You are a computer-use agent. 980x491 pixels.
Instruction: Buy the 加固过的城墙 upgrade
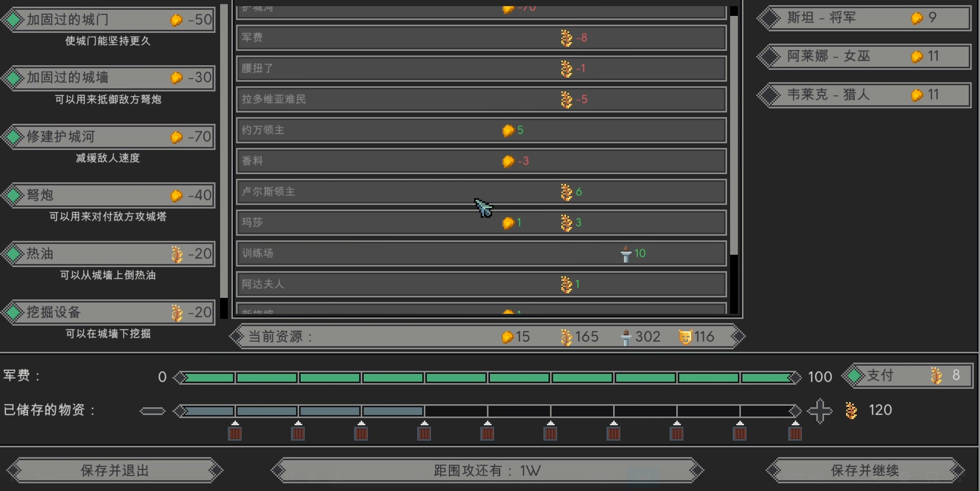109,78
